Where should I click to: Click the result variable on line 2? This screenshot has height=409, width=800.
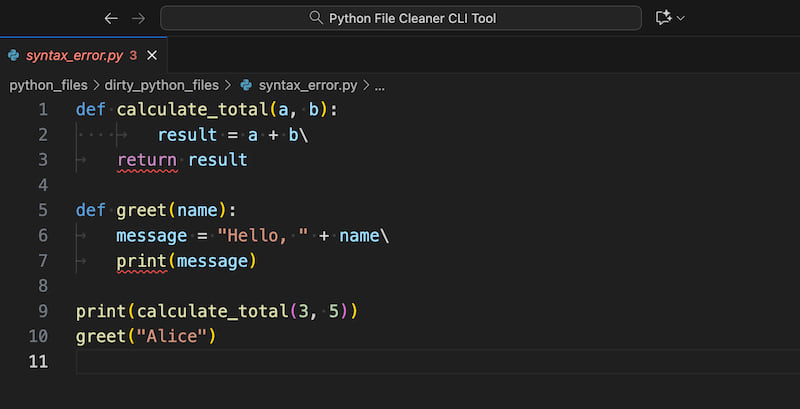pos(187,135)
